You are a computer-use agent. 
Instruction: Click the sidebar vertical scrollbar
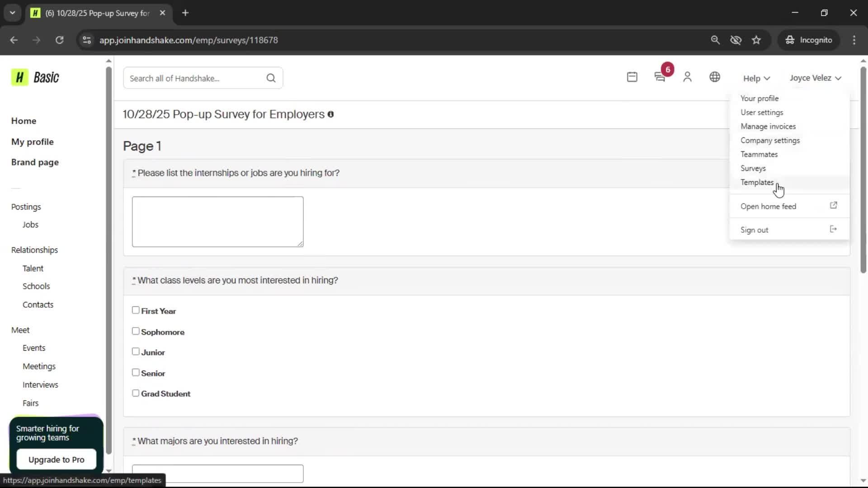[x=108, y=260]
